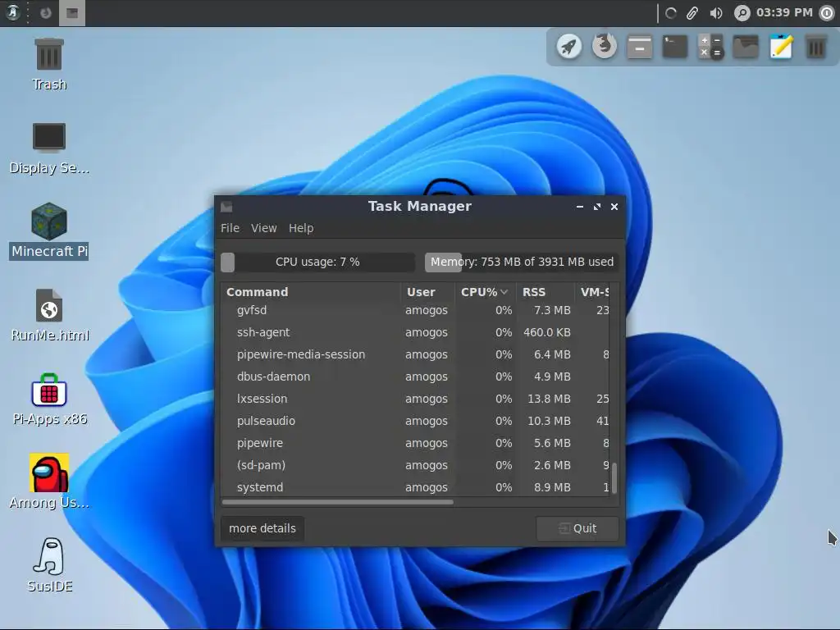Select the Task Manager taskbar button
Screen dimensions: 840x630
point(72,13)
